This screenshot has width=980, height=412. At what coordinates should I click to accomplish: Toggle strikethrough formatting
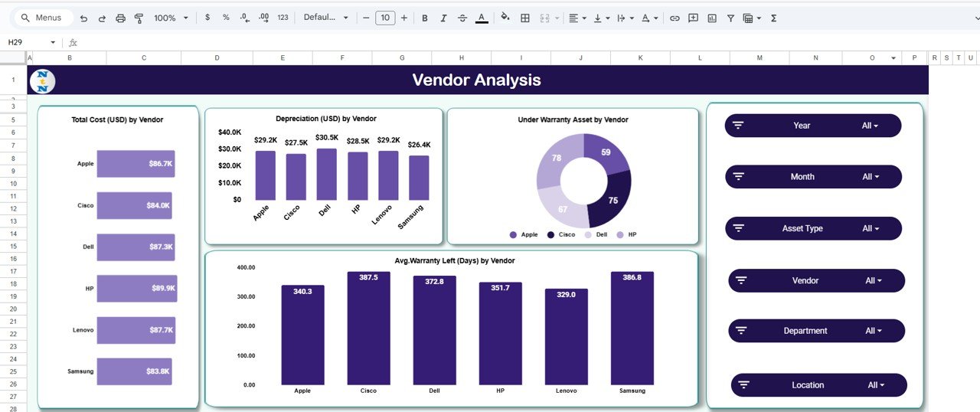[x=462, y=18]
